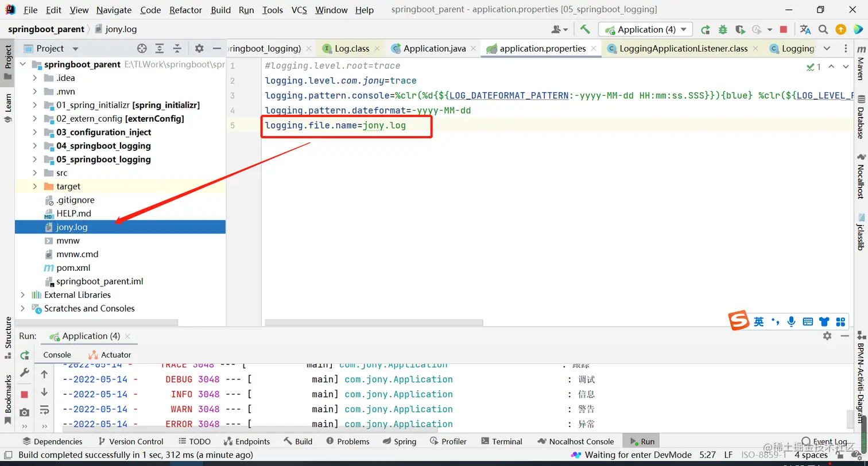868x466 pixels.
Task: Expand the 01_spring_initializr module
Action: 34,105
